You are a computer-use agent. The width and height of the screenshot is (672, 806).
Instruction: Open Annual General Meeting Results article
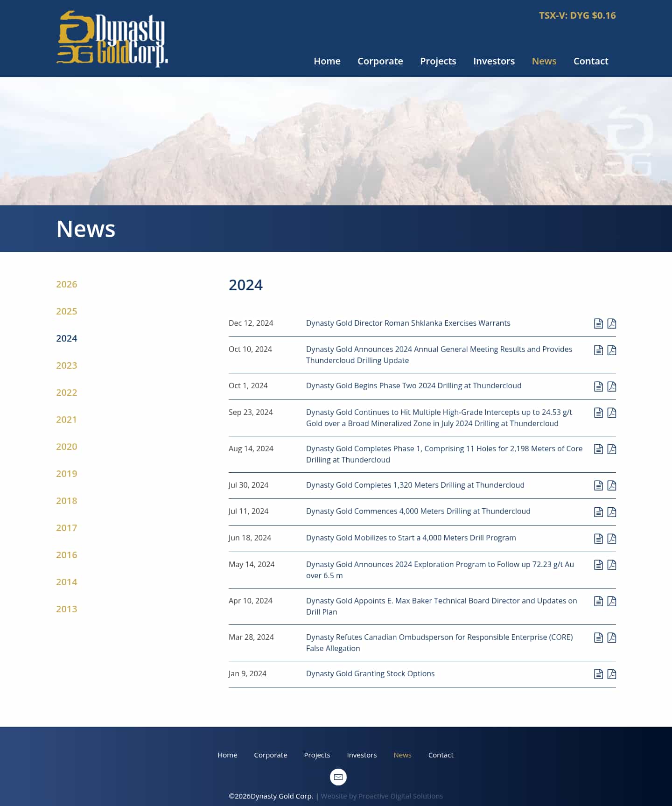coord(439,355)
